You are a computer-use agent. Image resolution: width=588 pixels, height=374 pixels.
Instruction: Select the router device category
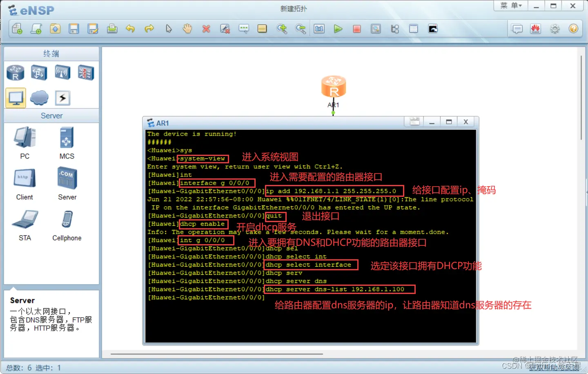pyautogui.click(x=16, y=73)
